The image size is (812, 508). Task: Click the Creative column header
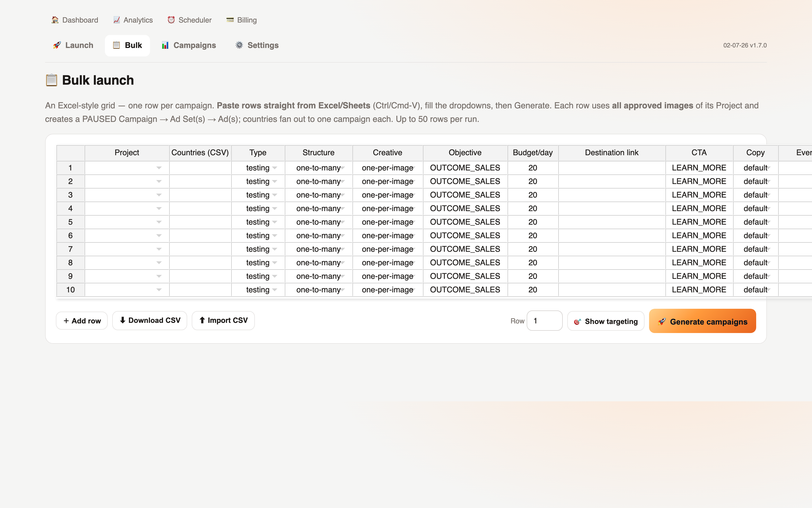388,153
